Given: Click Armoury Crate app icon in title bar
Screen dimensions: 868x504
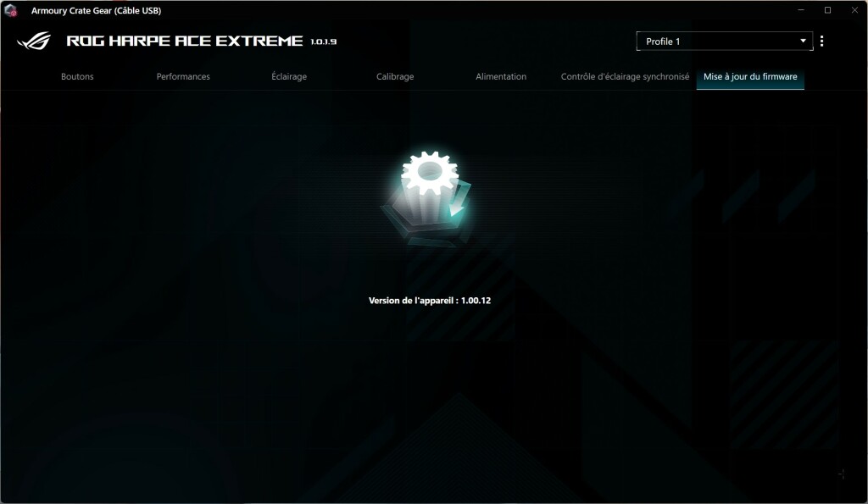Looking at the screenshot, I should coord(10,10).
